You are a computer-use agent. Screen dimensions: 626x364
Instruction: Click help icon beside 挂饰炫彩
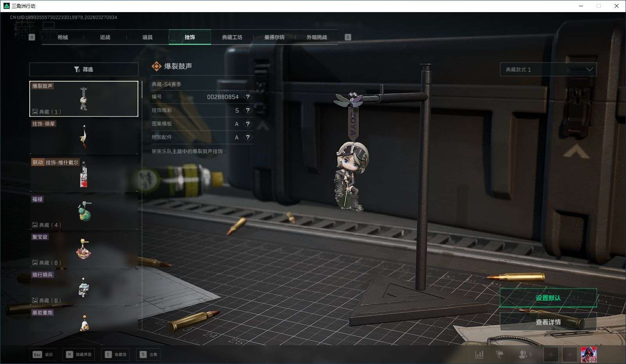tap(247, 111)
